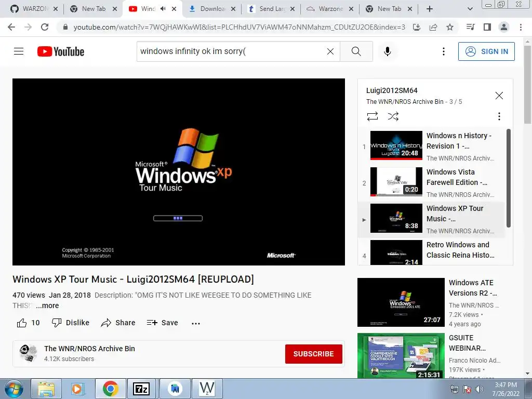Play Windows Vista Farewell Edition playlist item

pos(431,182)
